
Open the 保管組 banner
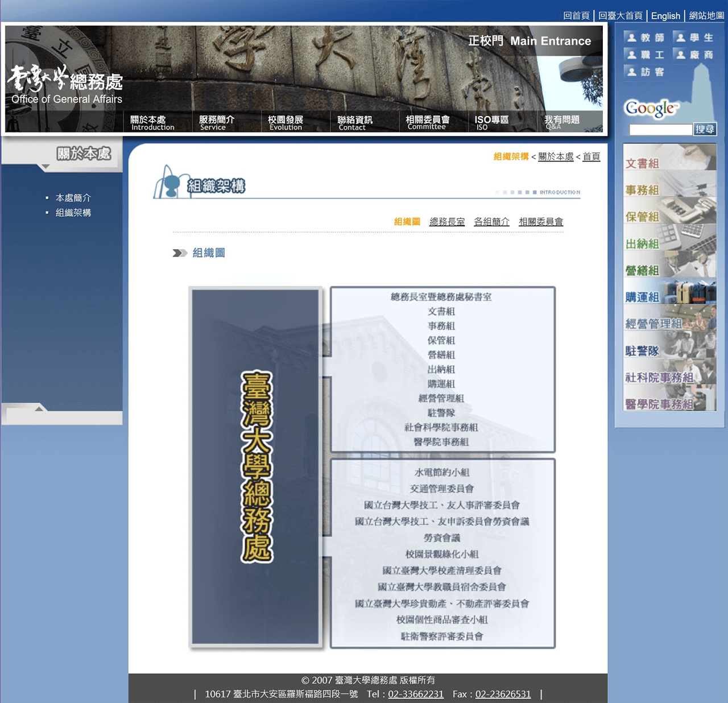[x=669, y=211]
